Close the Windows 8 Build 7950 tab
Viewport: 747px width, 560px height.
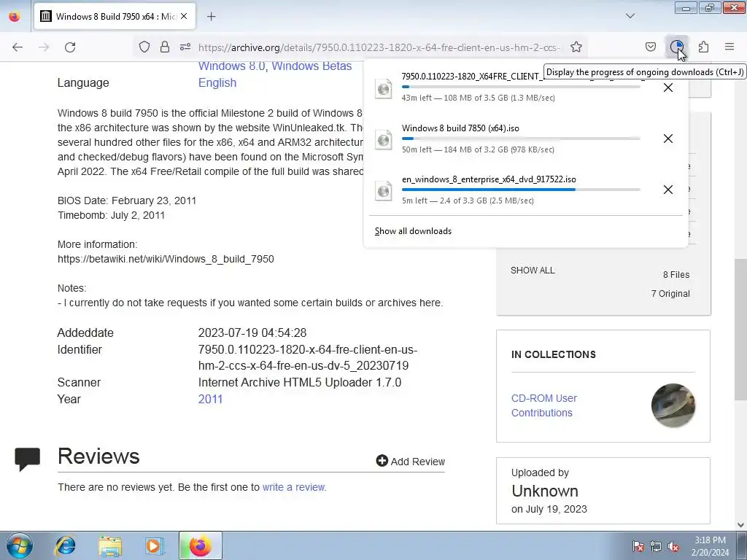tap(184, 16)
